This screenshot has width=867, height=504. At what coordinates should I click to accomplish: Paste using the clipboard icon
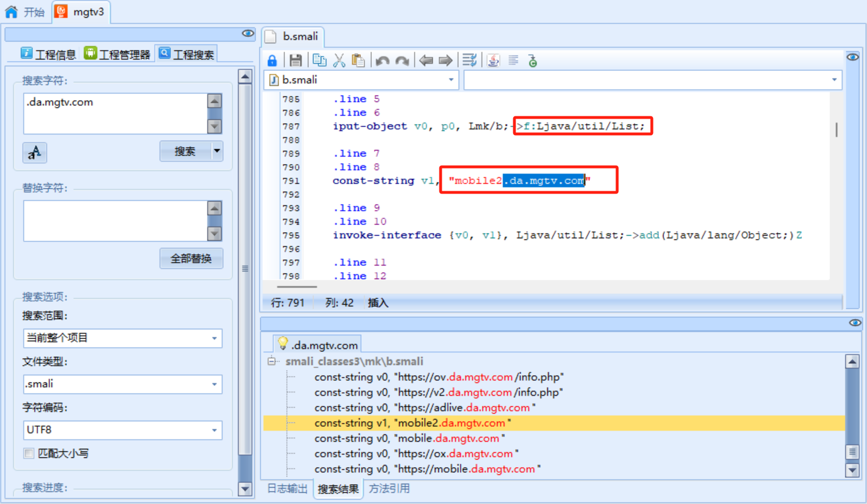coord(358,60)
